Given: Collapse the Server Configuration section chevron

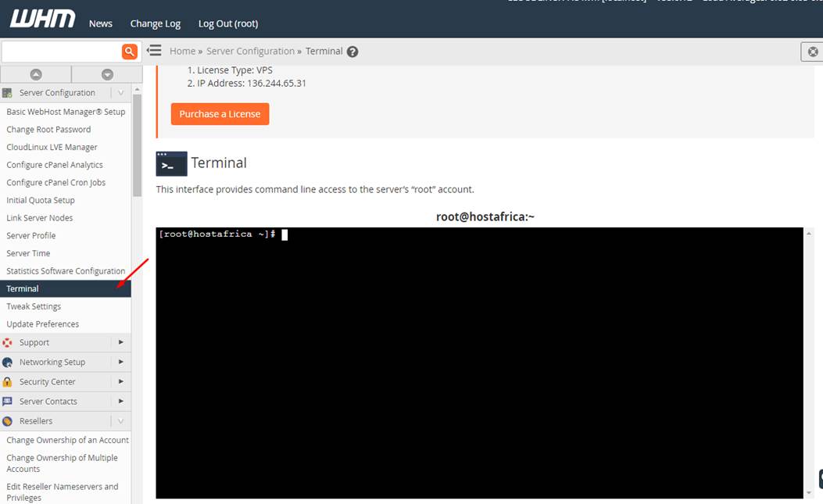Looking at the screenshot, I should pos(120,93).
